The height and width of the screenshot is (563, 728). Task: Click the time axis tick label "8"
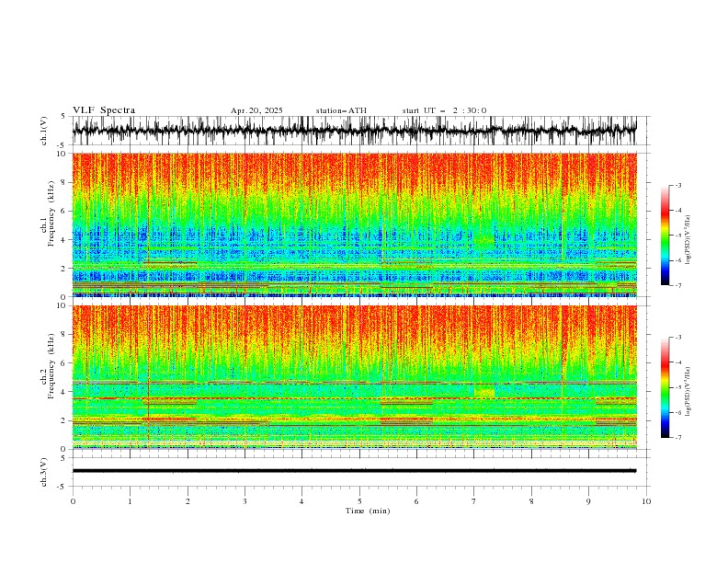(531, 501)
